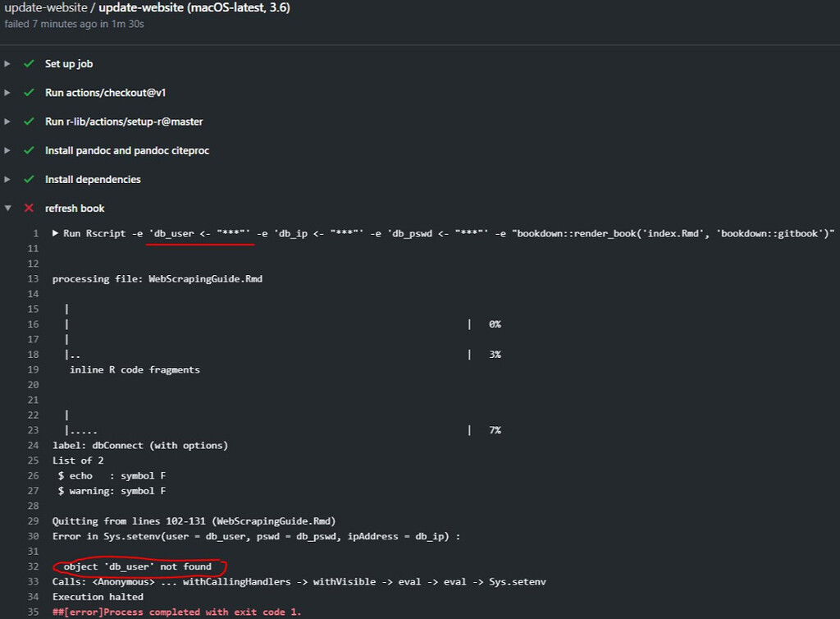Screen dimensions: 840x619
Task: Click the 'processing file: WebScrapingGuide.Rmd' log line
Action: (157, 278)
